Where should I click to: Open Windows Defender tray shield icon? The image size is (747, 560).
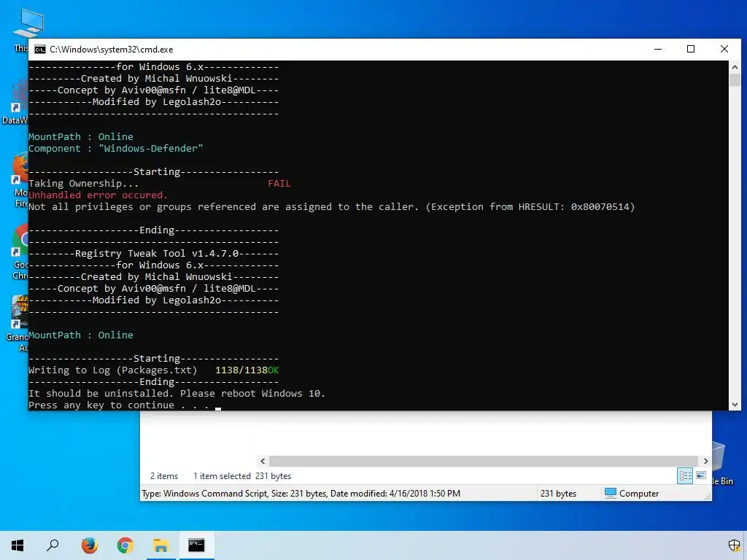click(734, 545)
